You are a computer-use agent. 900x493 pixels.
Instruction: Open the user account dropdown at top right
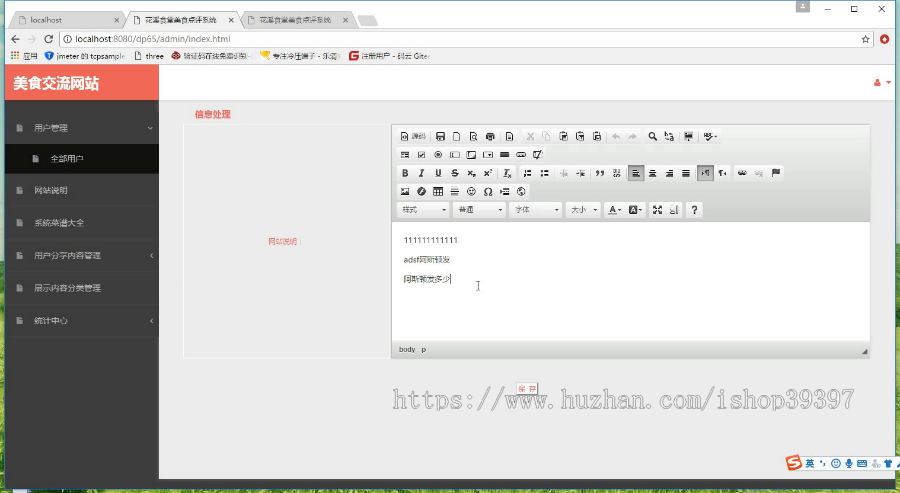[x=882, y=83]
